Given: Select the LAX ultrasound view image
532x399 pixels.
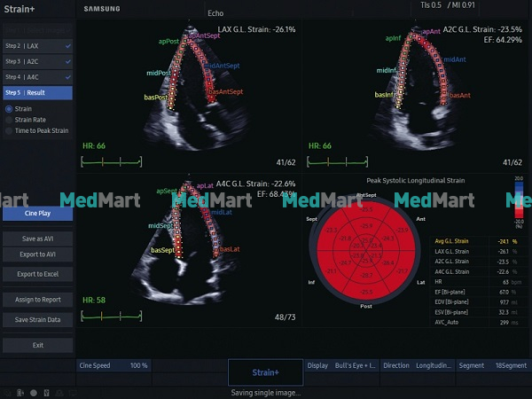Looking at the screenshot, I should (x=197, y=88).
